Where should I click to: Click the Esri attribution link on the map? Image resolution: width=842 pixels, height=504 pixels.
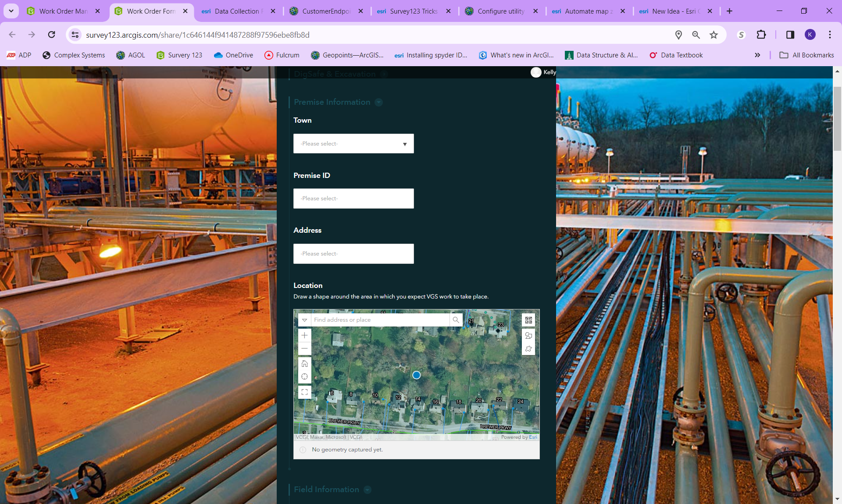coord(533,437)
